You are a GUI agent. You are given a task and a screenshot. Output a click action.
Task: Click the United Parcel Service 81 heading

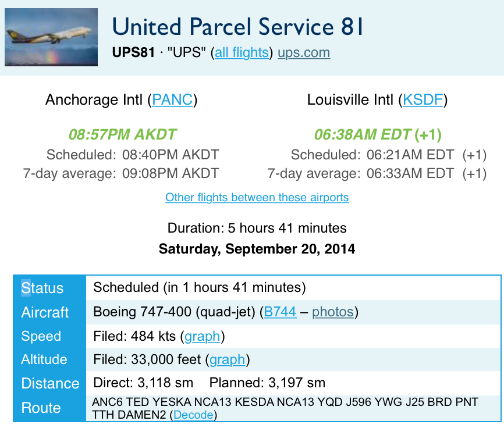pyautogui.click(x=237, y=27)
